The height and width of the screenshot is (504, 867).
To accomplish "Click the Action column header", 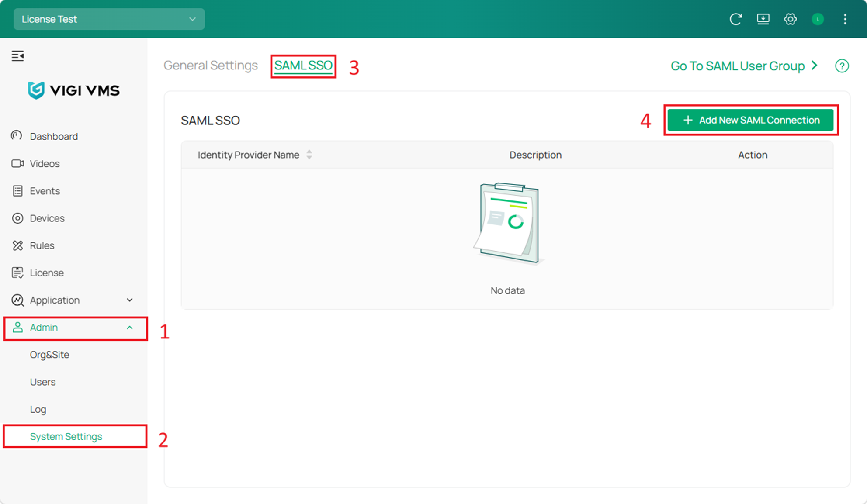I will click(753, 155).
